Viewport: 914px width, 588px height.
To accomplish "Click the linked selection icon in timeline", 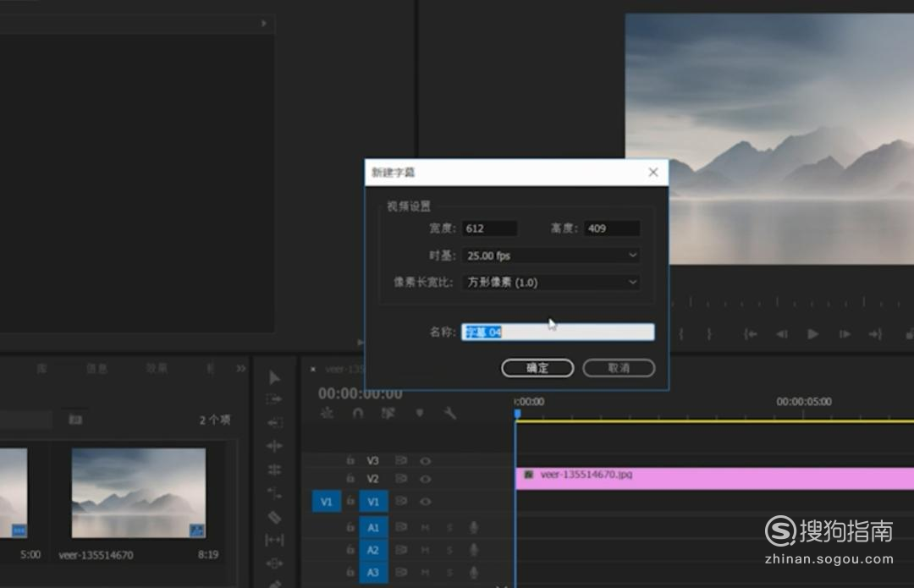I will (388, 413).
